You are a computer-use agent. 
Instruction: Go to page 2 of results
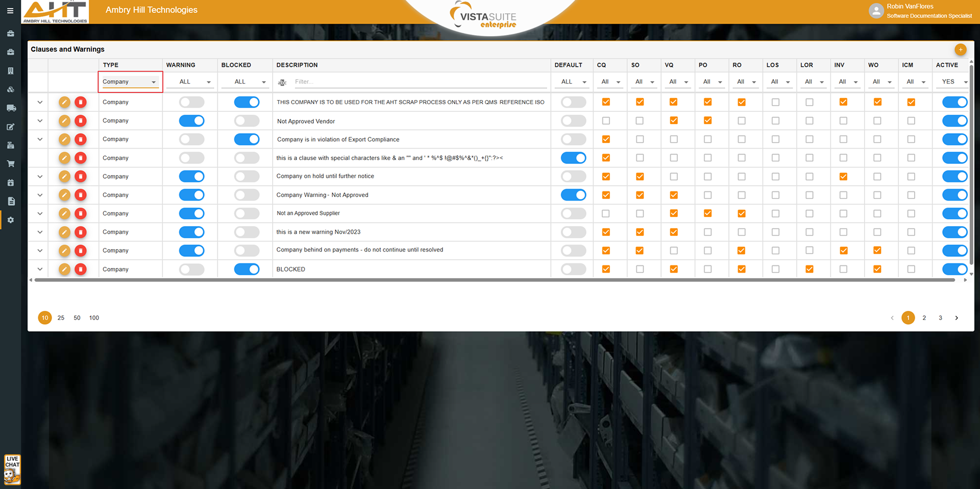coord(924,318)
